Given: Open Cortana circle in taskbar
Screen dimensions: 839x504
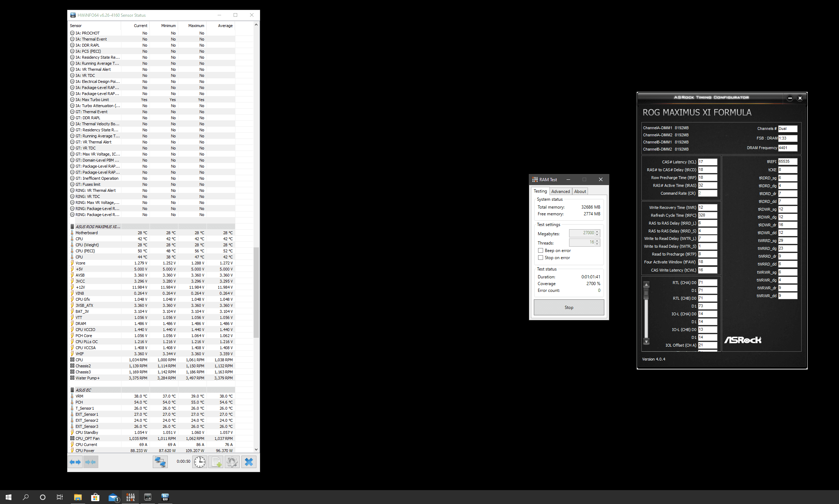Looking at the screenshot, I should point(43,497).
